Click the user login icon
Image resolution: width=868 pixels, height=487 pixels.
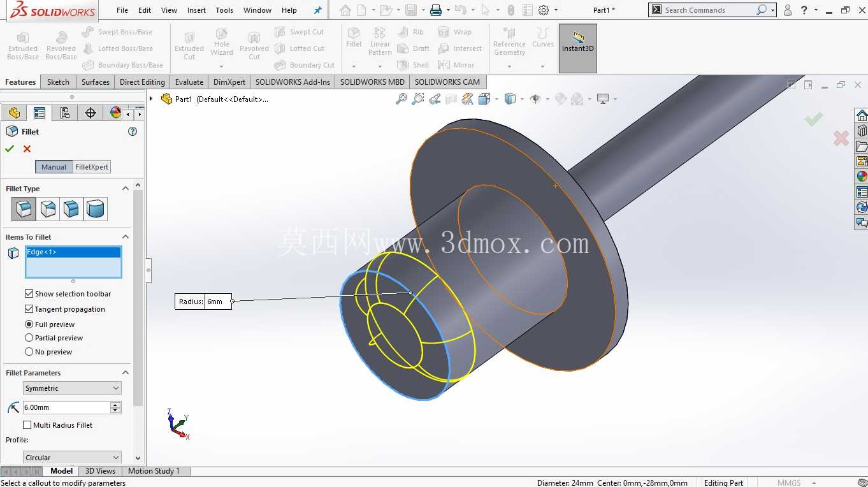click(788, 10)
